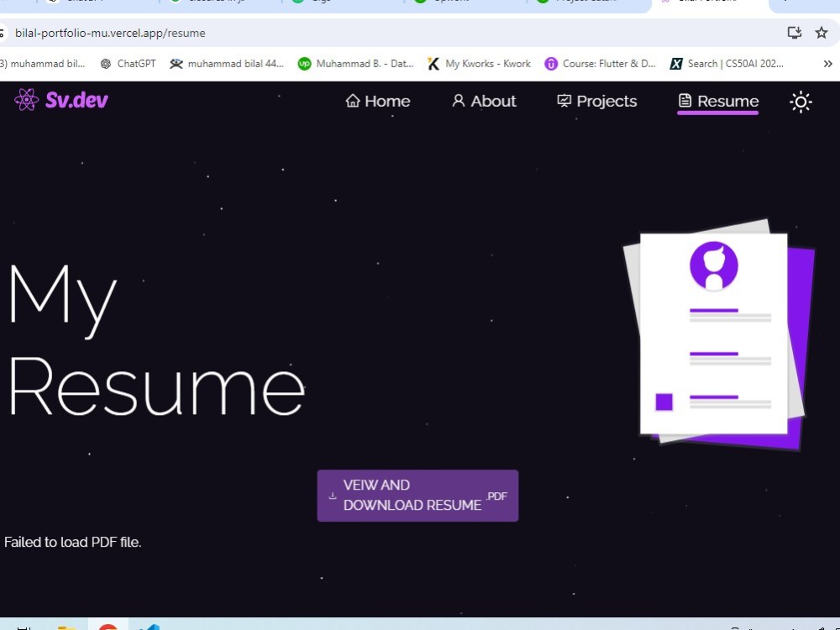
Task: Click the Projects monitor icon
Action: click(564, 100)
